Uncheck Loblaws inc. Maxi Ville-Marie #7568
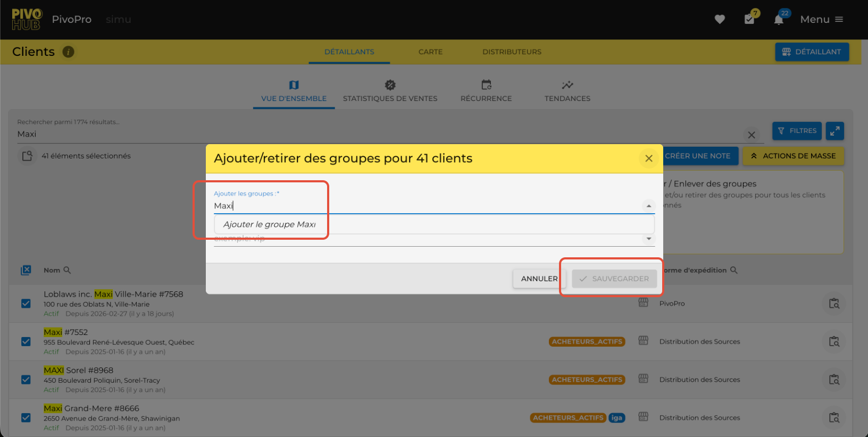Screen dimensions: 868x437 [x=26, y=304]
